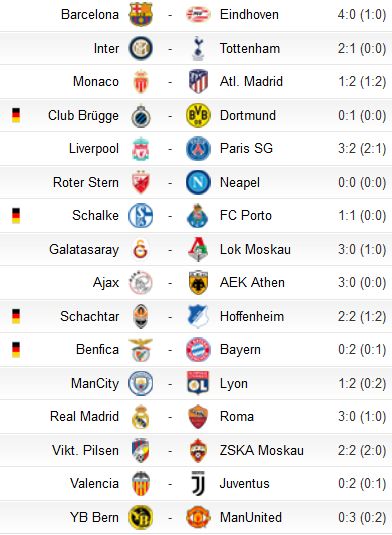
Task: Open the Hoffenheim team name link
Action: coord(252,316)
